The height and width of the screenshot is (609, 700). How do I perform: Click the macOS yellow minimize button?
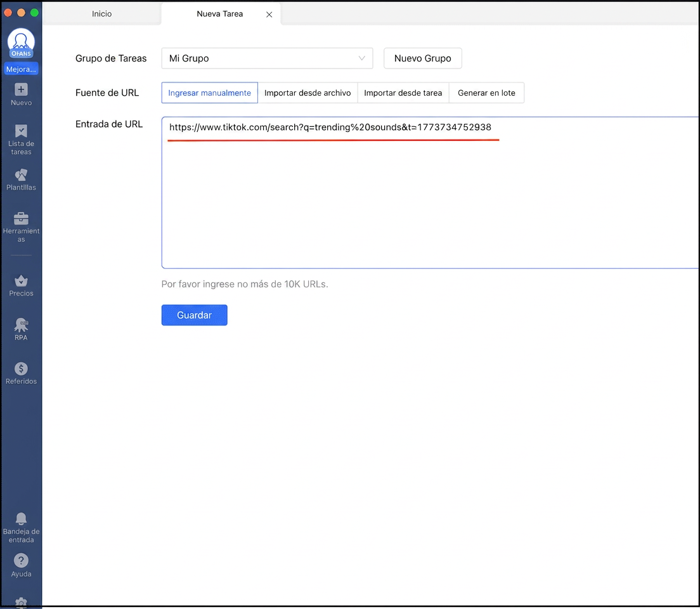coord(21,13)
